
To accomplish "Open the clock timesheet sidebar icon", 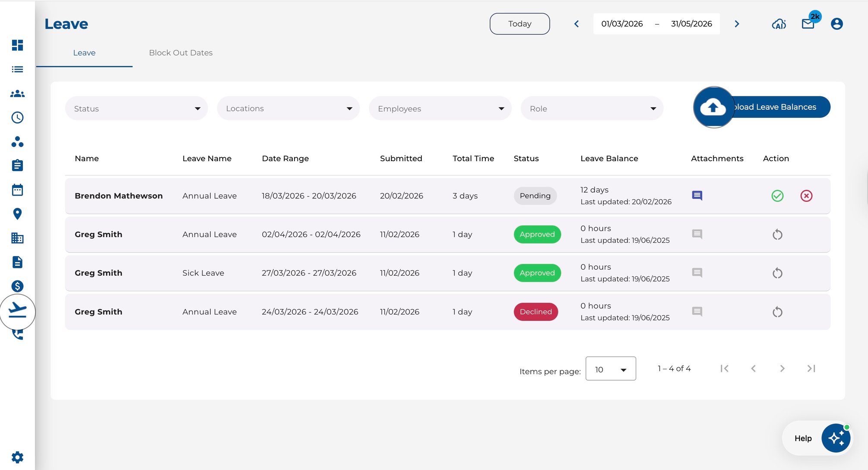I will click(x=17, y=117).
